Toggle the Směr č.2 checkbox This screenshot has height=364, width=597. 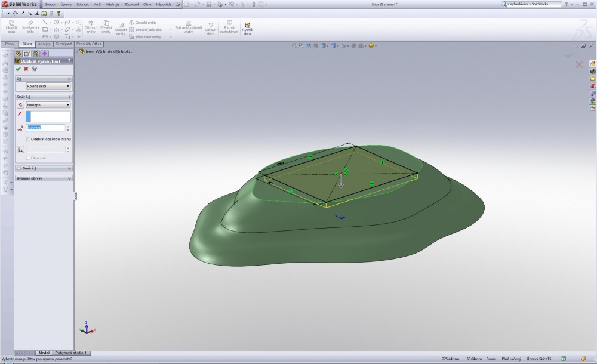coord(19,168)
